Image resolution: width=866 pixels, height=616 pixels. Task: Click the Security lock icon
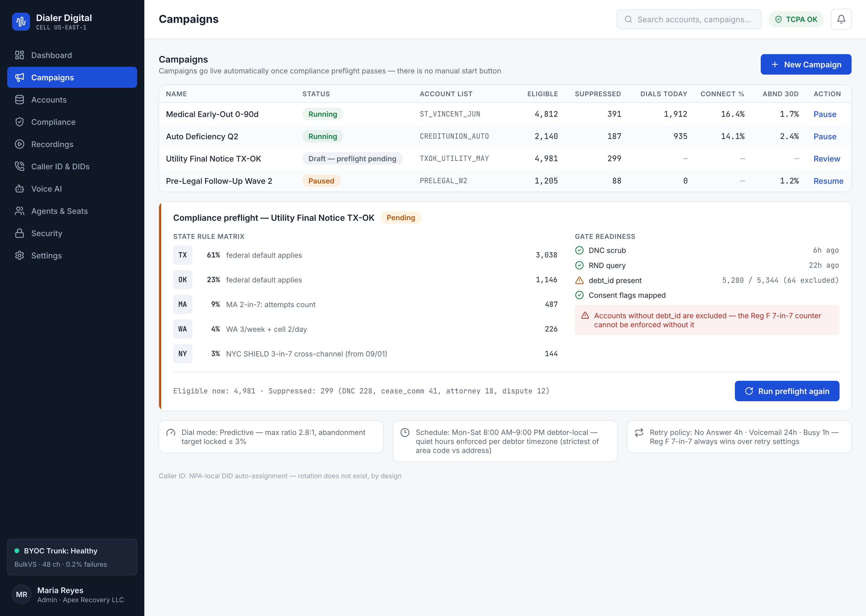tap(19, 233)
